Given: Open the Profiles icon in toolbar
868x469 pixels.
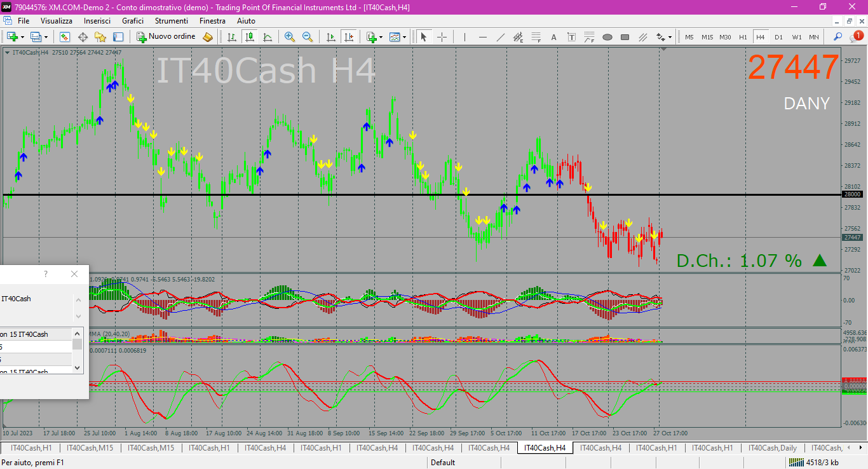Looking at the screenshot, I should pos(36,37).
